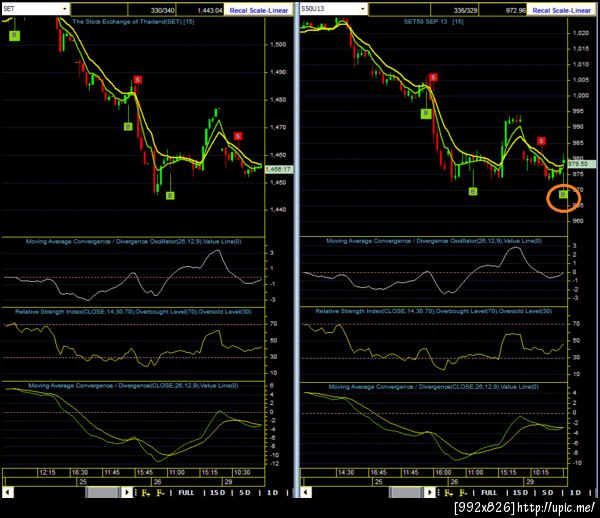Click the MACD Oscillator title in the SET panel
This screenshot has width=600, height=518.
coord(134,241)
